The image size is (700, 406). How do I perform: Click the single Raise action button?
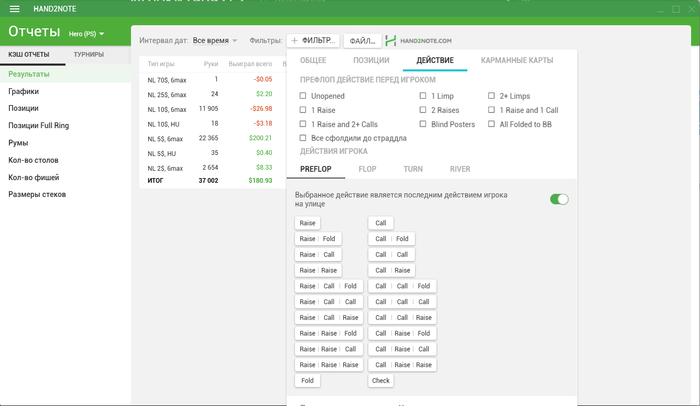point(307,223)
